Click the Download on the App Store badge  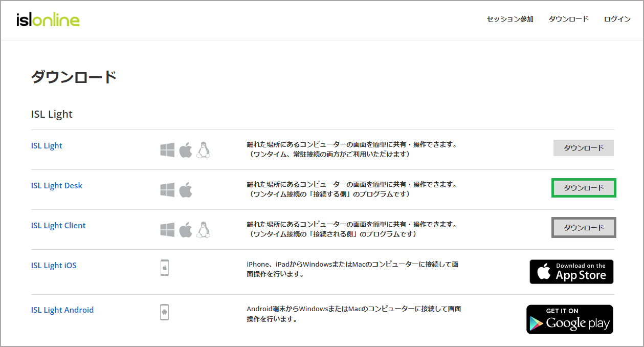(571, 272)
